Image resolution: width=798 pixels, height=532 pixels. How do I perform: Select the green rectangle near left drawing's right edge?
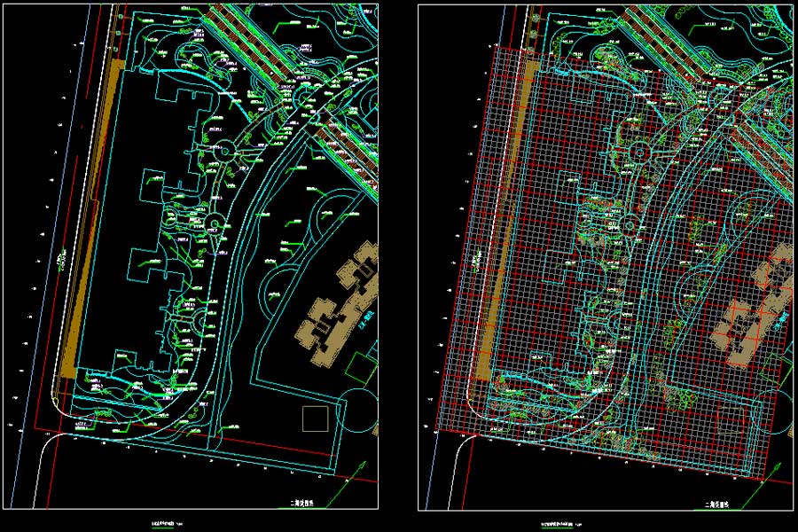point(360,364)
